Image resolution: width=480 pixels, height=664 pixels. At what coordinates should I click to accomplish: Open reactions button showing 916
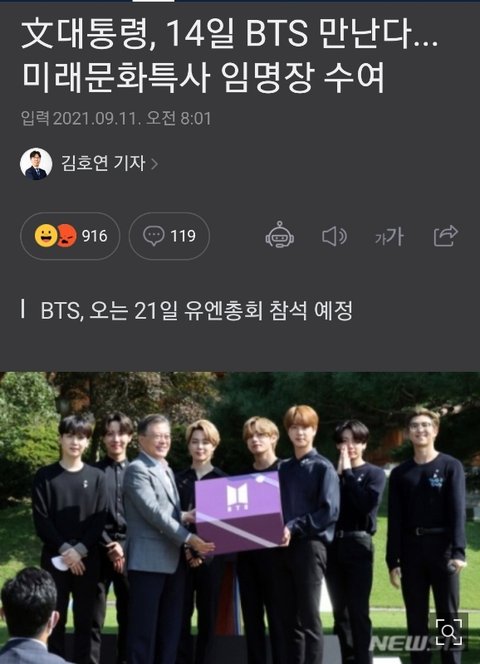[x=70, y=236]
